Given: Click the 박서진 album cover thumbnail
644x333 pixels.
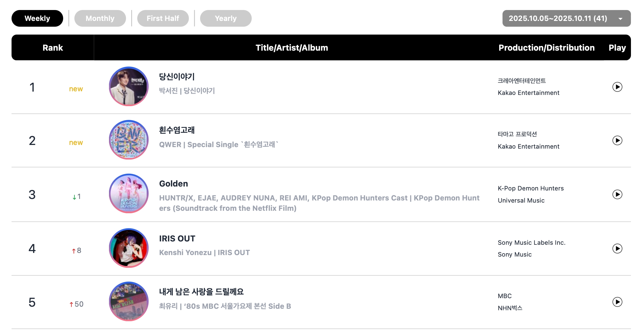Looking at the screenshot, I should pos(129,86).
